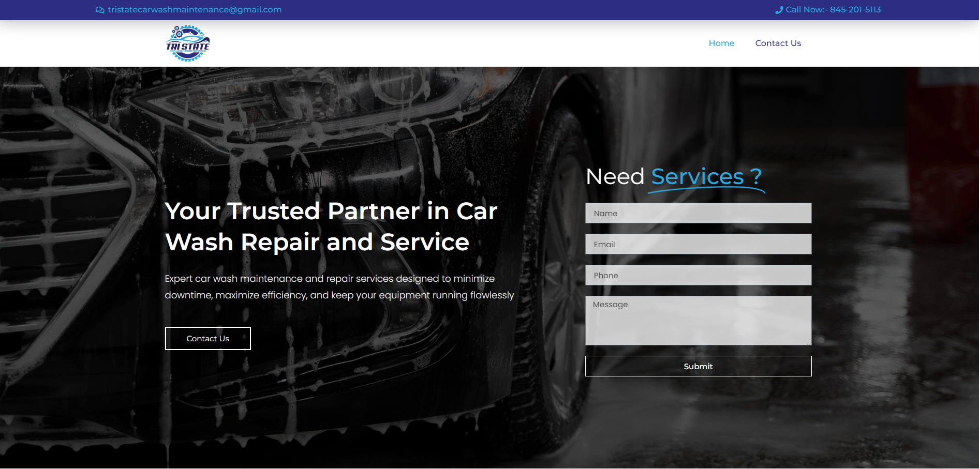Open Contact Us in the navigation menu
This screenshot has width=980, height=469.
click(x=778, y=43)
